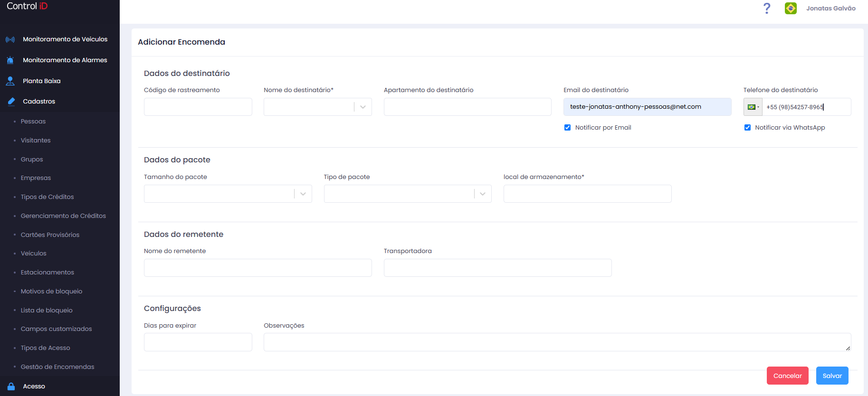Open Gerenciamento de Créditos item
Viewport: 868px width, 396px height.
coord(63,216)
